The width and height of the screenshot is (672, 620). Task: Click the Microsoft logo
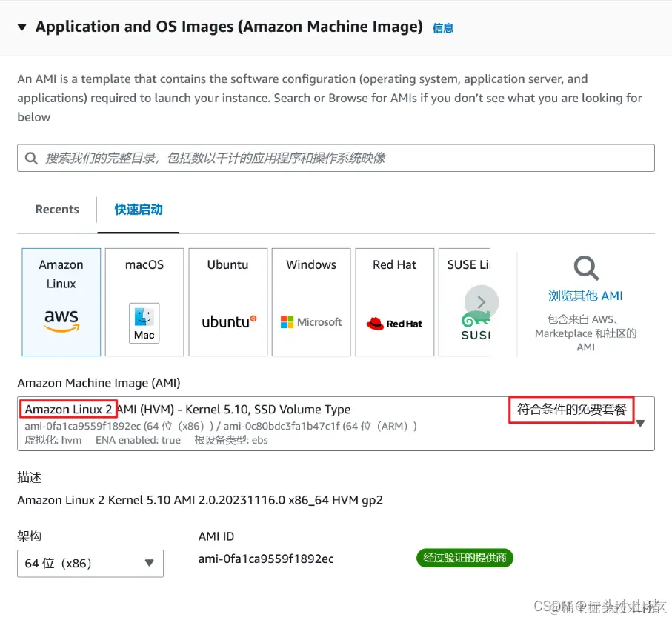311,321
